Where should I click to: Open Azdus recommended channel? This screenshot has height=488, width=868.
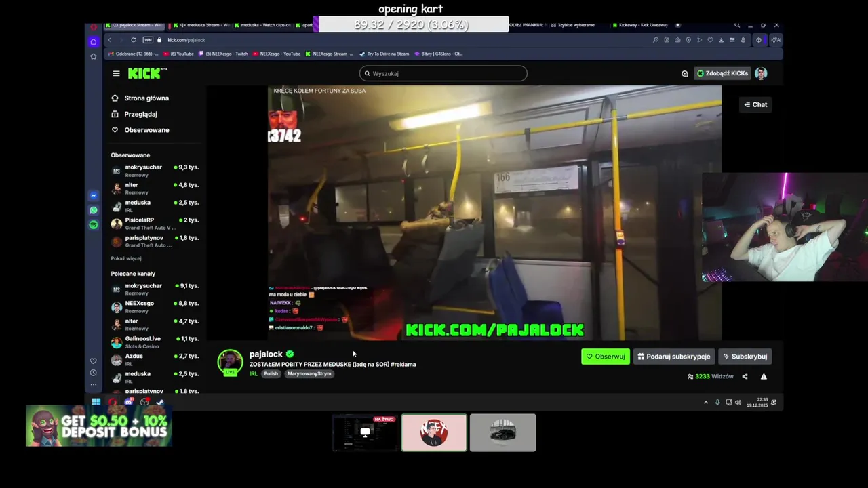(x=155, y=359)
